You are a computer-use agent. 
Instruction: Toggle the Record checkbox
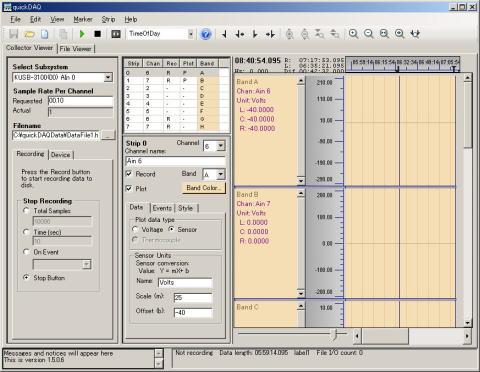click(x=129, y=174)
